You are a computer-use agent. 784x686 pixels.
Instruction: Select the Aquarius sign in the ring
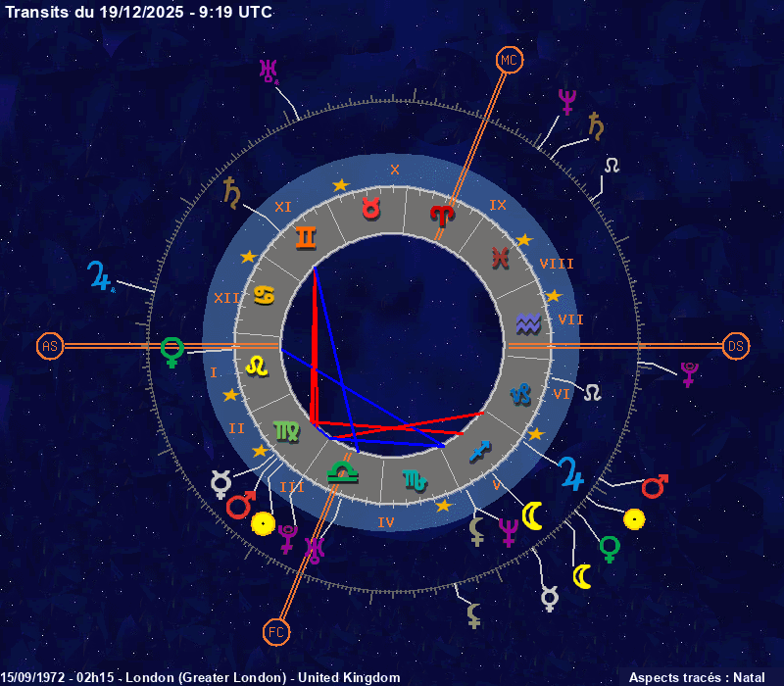(x=528, y=322)
